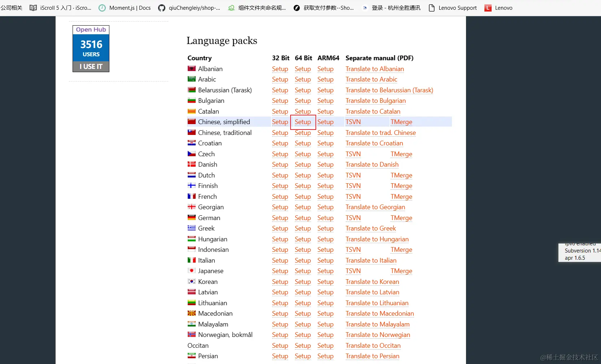Screen dimensions: 601x364
Task: Download Japanese 64 Bit Setup
Action: click(303, 271)
